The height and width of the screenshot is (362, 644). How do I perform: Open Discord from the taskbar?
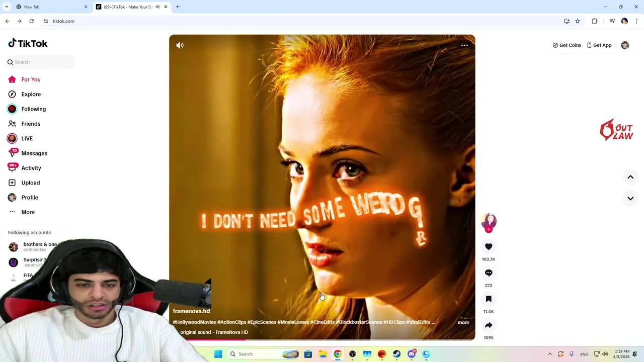(412, 354)
